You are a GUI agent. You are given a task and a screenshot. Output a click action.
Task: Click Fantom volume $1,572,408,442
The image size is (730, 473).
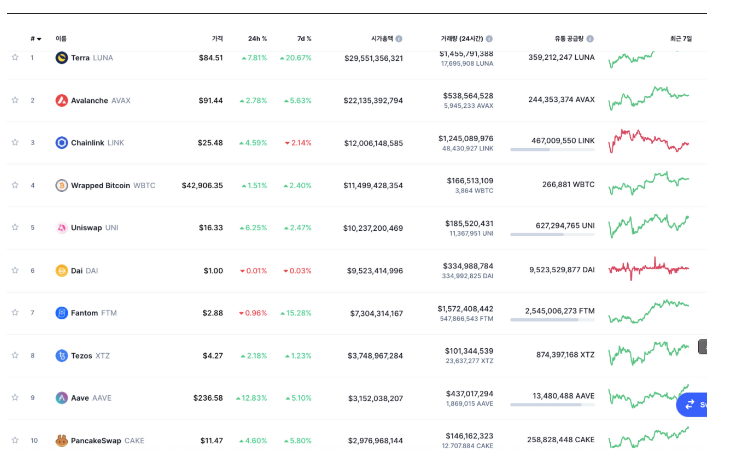tap(465, 309)
